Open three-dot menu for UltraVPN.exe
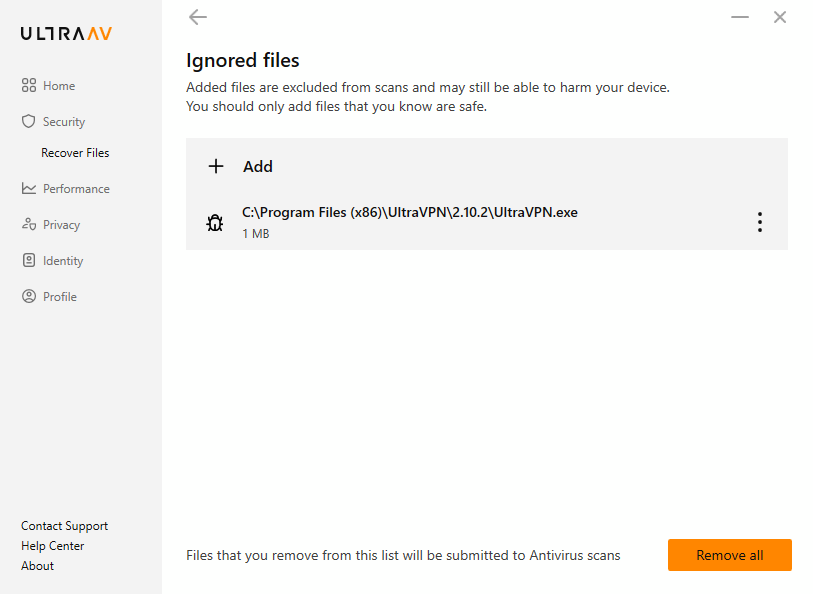 pos(760,222)
